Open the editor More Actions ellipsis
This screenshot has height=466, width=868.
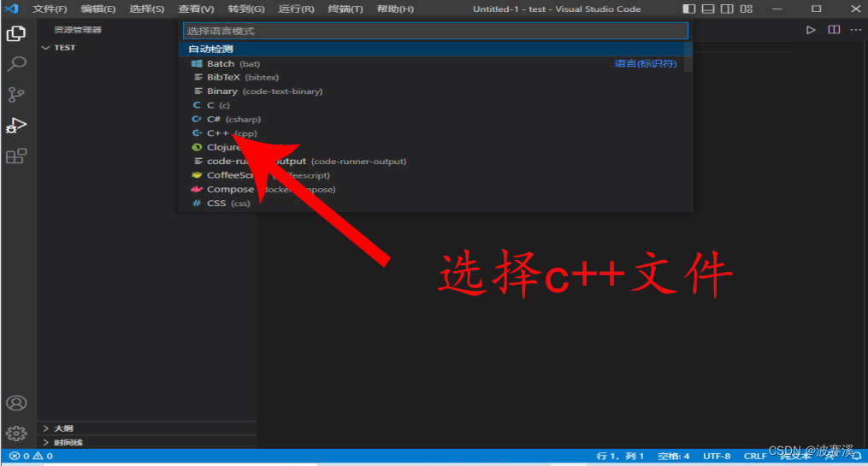pyautogui.click(x=856, y=30)
